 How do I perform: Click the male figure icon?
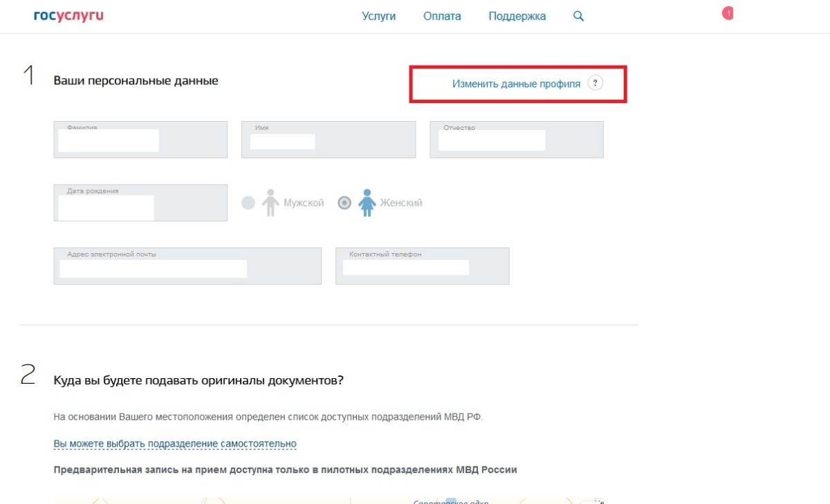(x=270, y=203)
